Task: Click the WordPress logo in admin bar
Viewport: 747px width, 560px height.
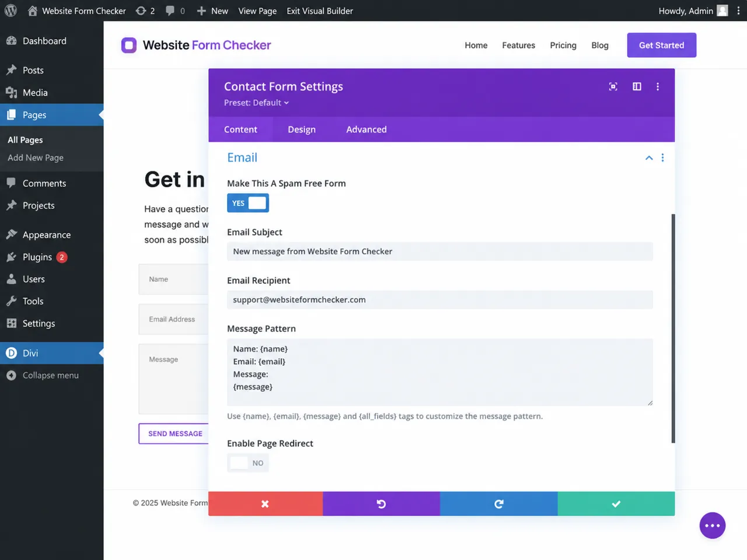Action: point(11,10)
